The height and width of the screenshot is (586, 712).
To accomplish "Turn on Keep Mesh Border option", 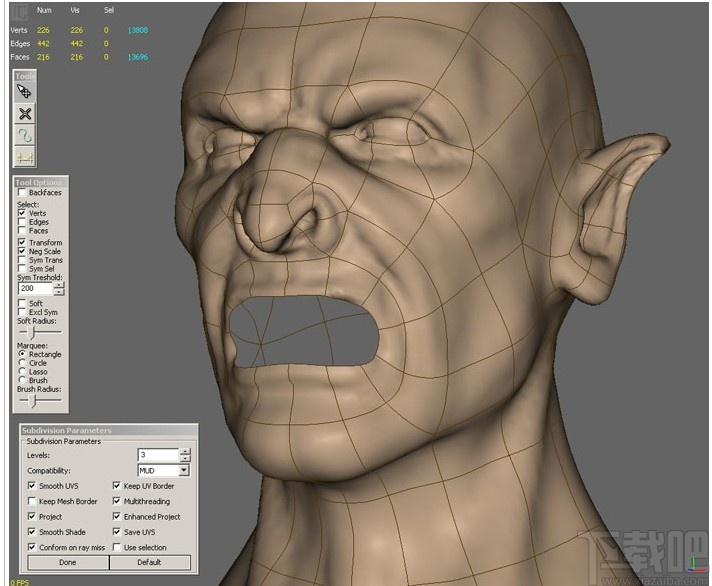I will (x=32, y=502).
